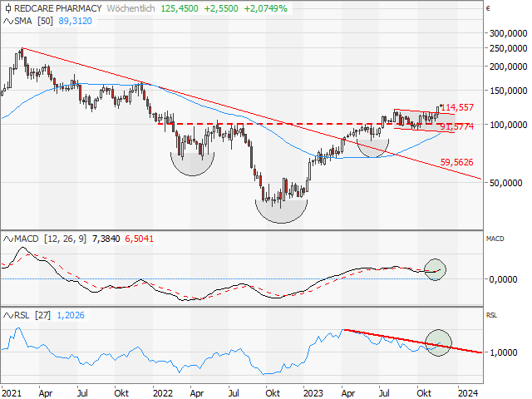Screen dimensions: 532x399
Task: Click the SMA [50] indicator label
Action: point(33,21)
